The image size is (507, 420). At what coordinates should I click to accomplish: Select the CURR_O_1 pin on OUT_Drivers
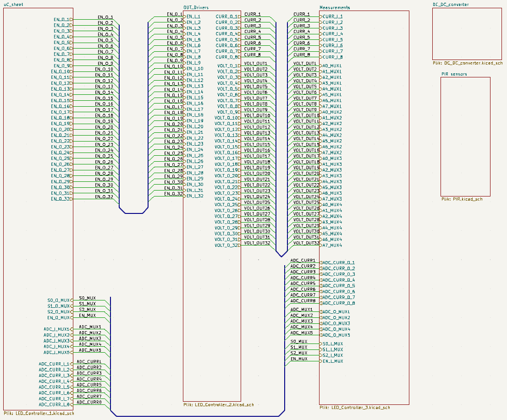(x=228, y=16)
